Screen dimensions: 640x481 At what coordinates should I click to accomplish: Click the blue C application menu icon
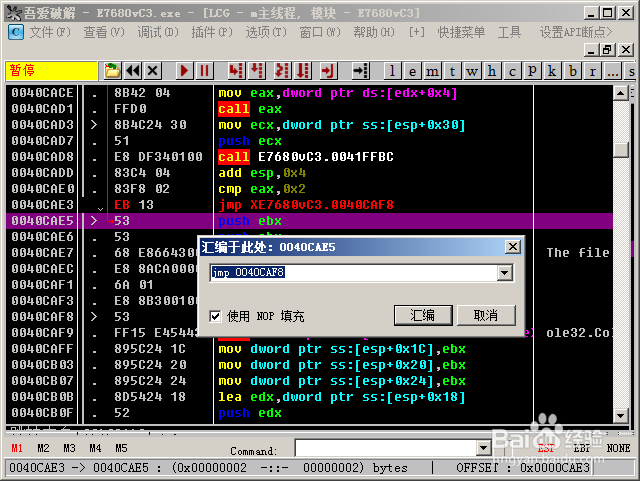(x=16, y=32)
